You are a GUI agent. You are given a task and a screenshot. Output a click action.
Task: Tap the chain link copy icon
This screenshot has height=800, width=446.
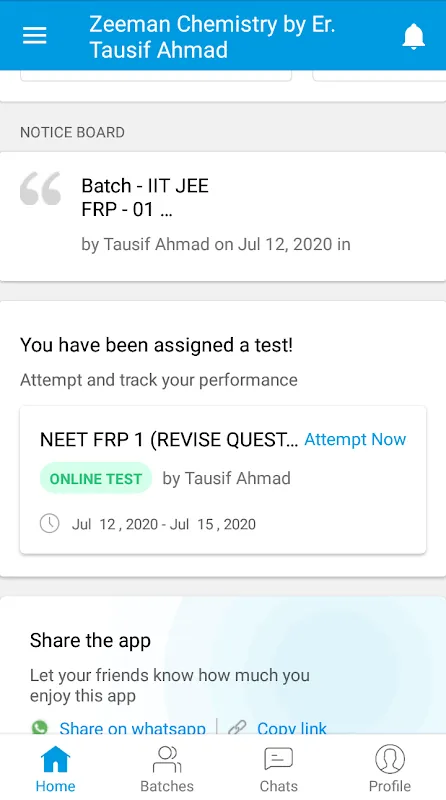(x=237, y=728)
